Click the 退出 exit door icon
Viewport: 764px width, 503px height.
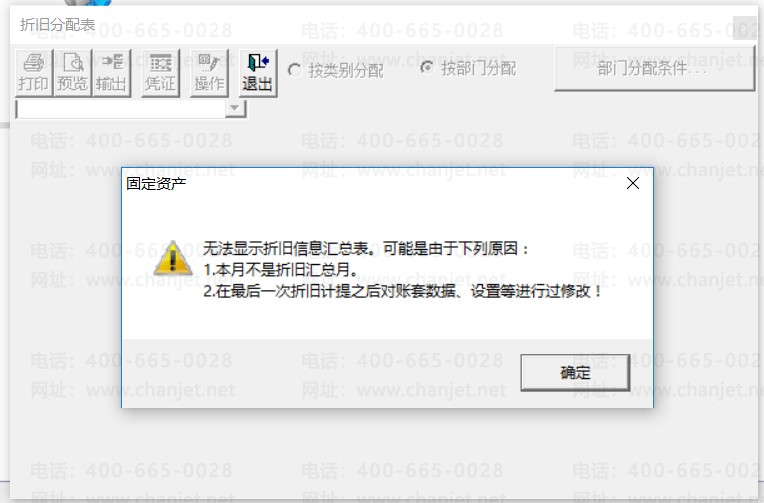tap(258, 73)
